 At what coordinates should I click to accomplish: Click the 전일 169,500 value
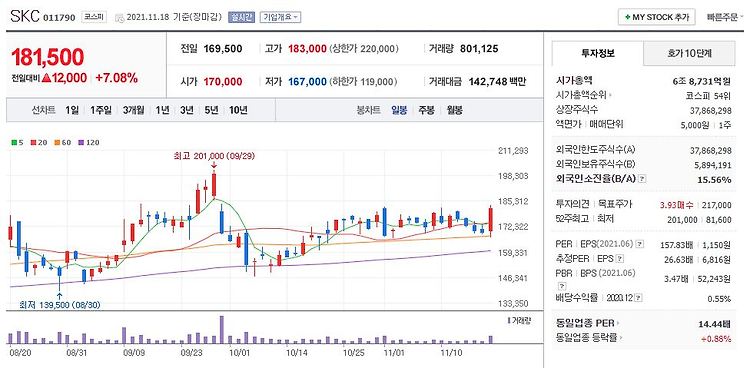tap(223, 48)
